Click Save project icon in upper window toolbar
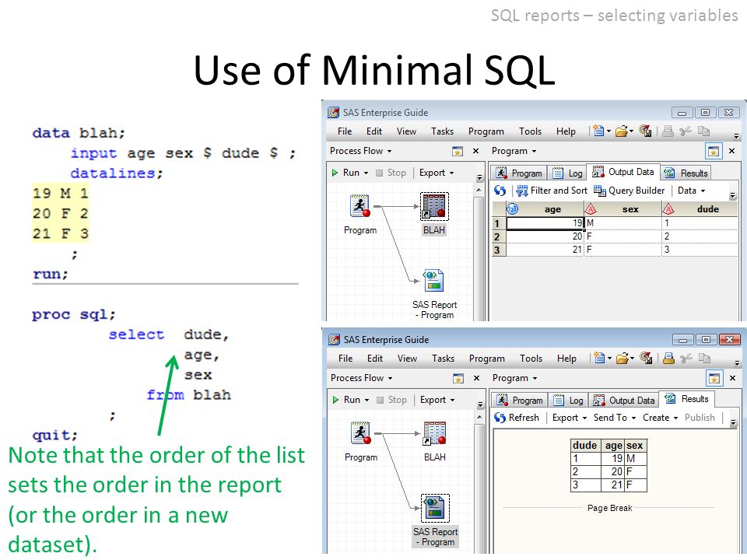Screen dimensions: 747x560 645,131
